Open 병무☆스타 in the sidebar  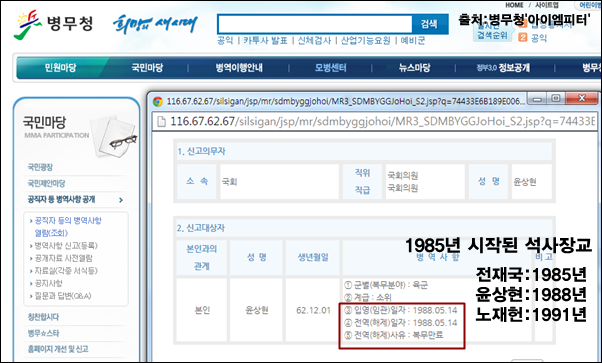(x=43, y=333)
